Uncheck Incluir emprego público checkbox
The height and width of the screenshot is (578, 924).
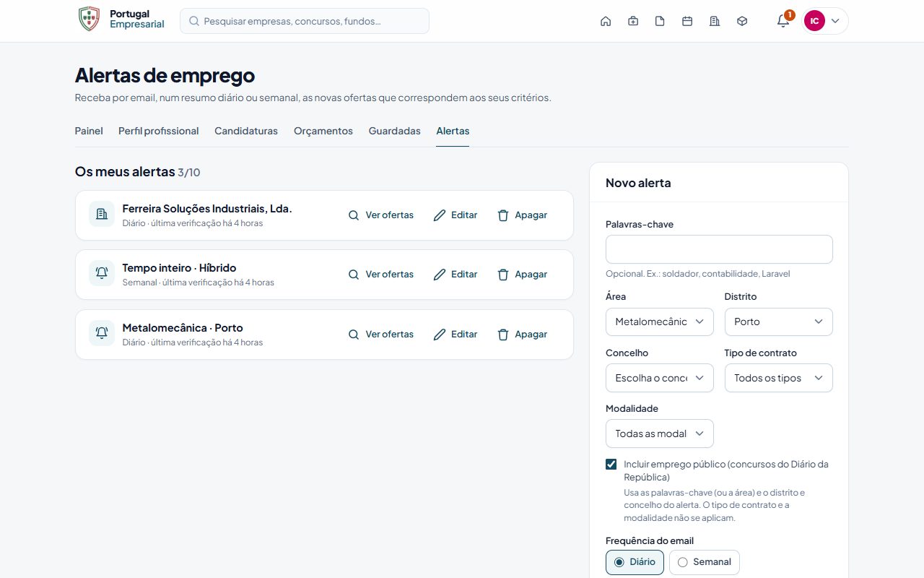click(x=611, y=464)
